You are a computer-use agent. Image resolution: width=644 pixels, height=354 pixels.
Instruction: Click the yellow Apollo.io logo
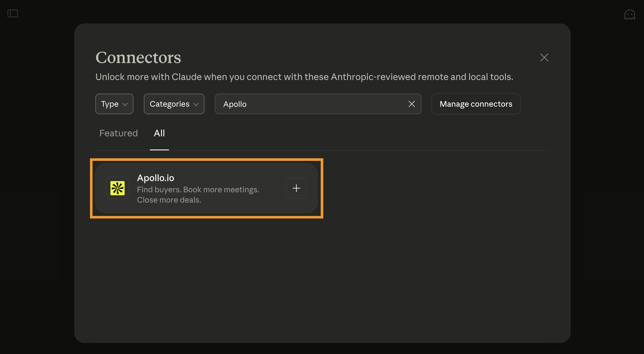pos(117,188)
